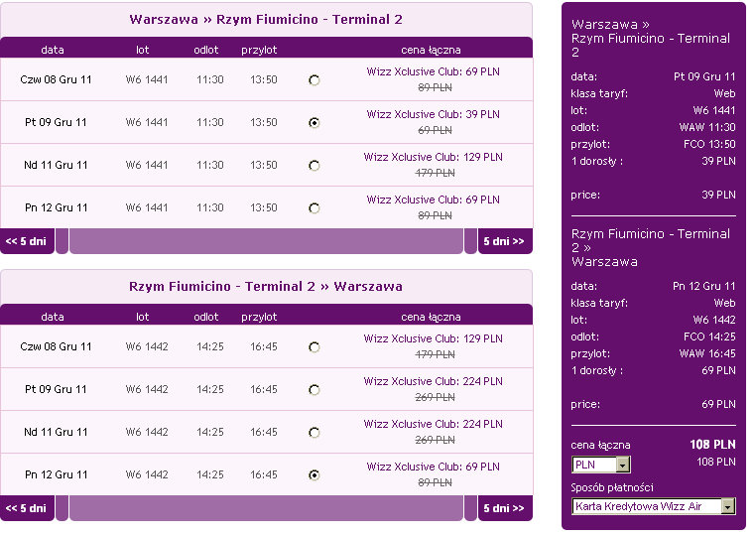Go forward 5 days in Warszawa to Rzym table
The width and height of the screenshot is (756, 536).
[x=505, y=241]
